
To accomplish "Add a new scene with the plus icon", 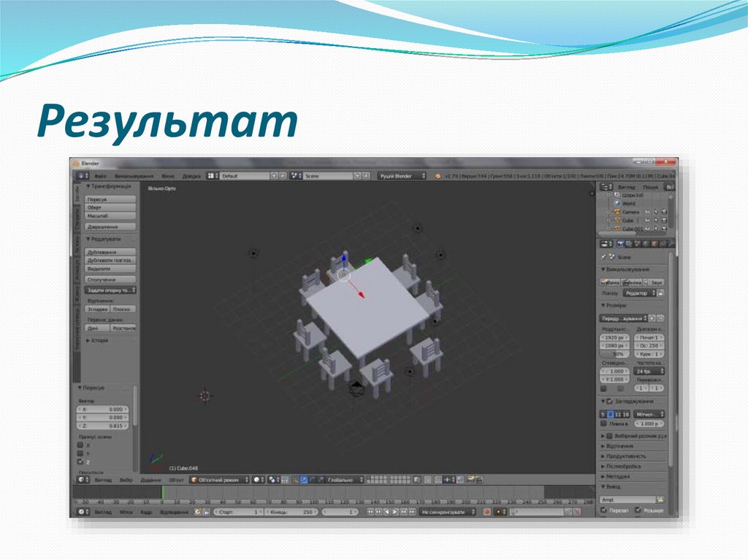I will click(357, 176).
